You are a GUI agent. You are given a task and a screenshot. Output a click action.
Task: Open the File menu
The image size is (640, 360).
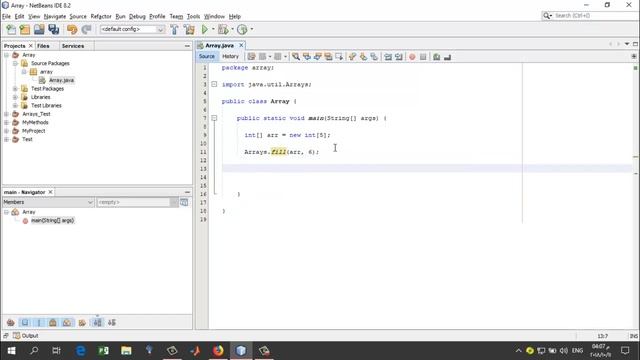[x=6, y=16]
